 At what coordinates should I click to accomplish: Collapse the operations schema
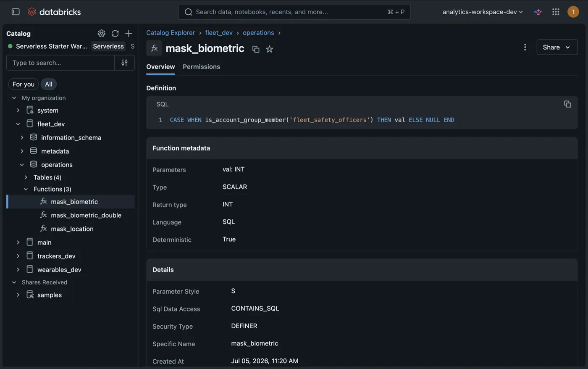(x=22, y=165)
